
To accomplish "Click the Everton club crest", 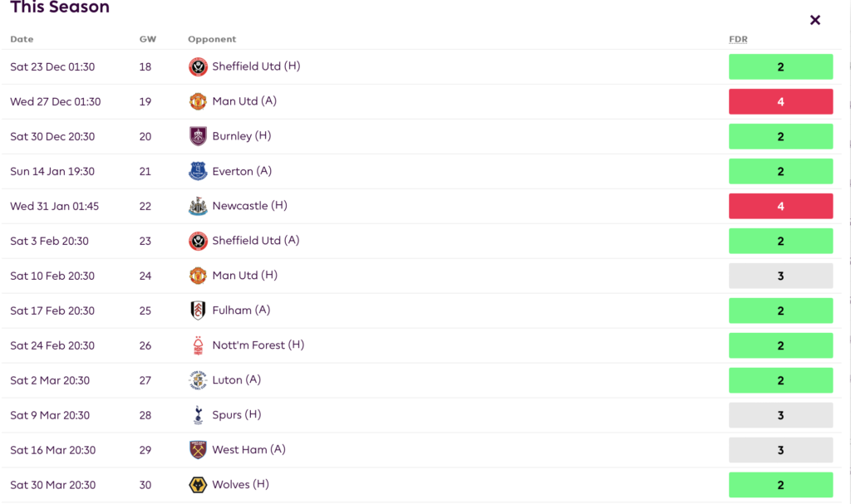I will coord(198,171).
